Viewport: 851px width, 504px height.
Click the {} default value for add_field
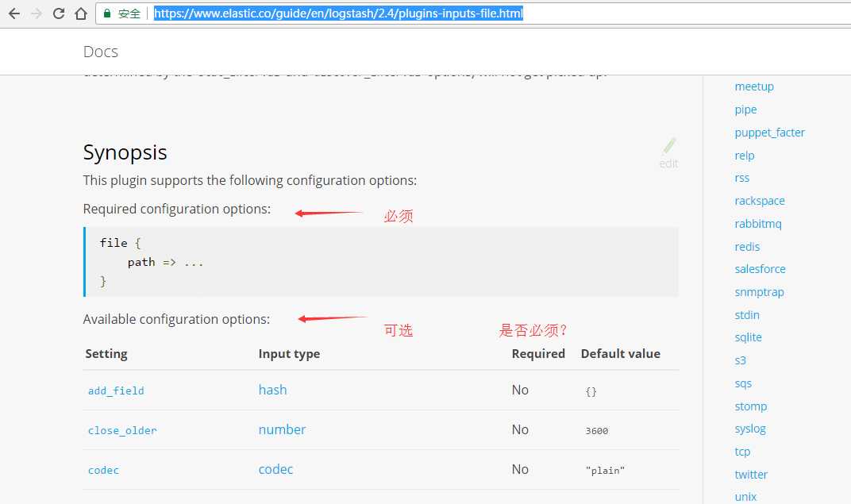[x=591, y=391]
